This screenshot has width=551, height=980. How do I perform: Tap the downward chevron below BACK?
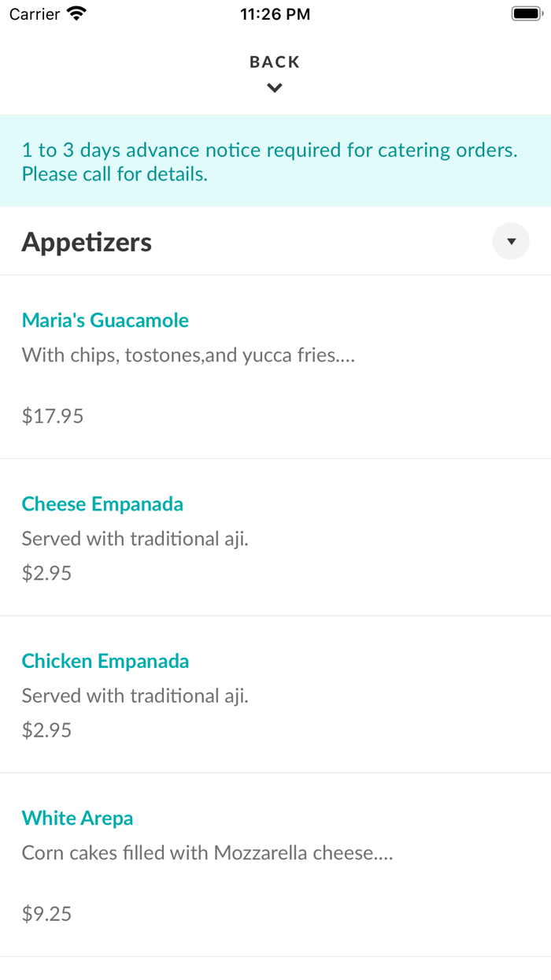(x=274, y=87)
